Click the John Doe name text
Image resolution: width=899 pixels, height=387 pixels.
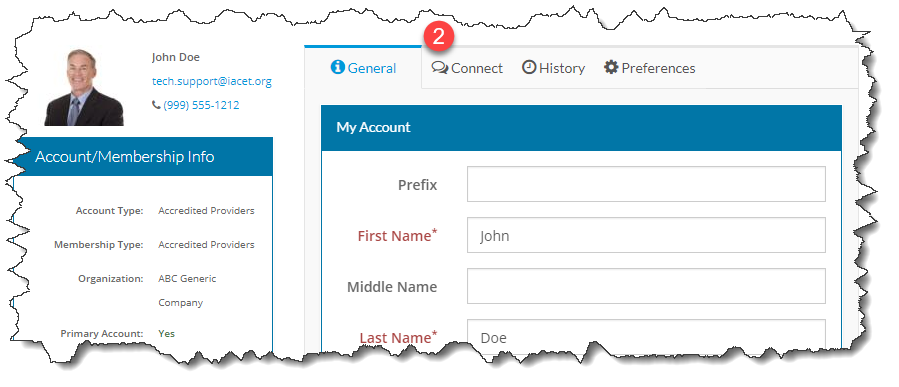(x=175, y=57)
